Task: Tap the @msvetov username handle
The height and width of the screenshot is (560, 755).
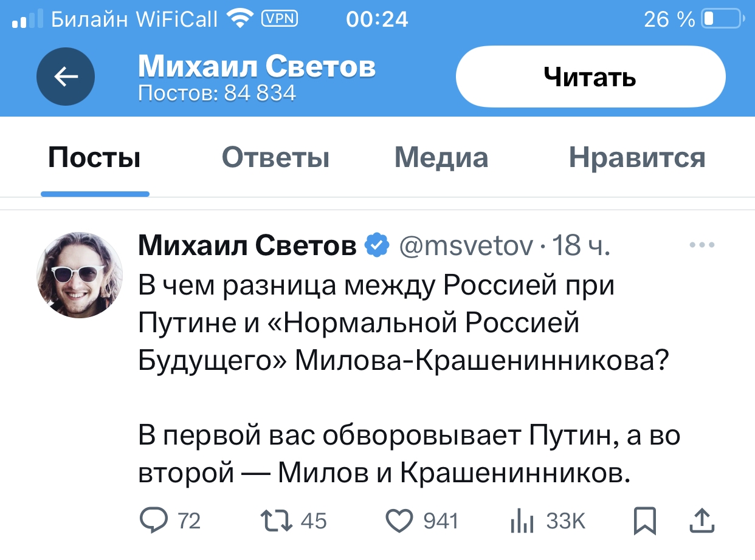Action: tap(466, 245)
